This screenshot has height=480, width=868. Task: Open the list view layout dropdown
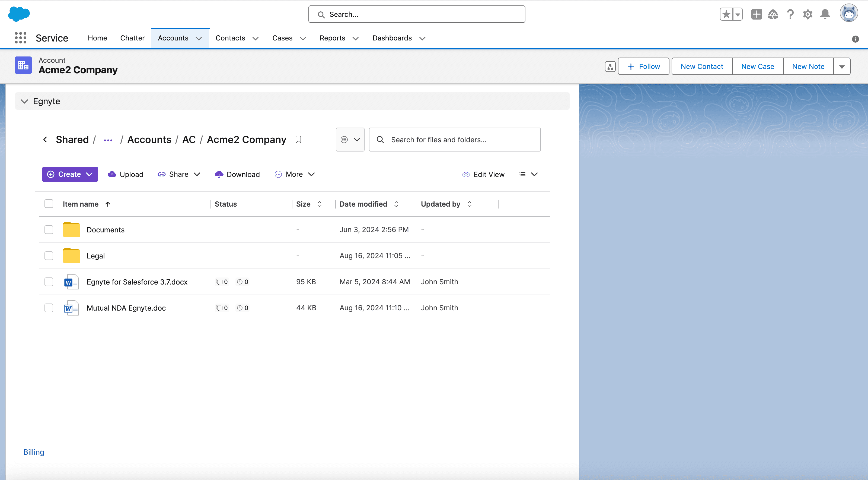[x=528, y=174]
